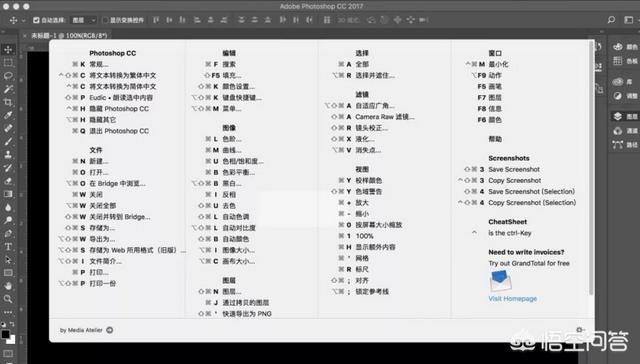Open the Paths panel icon

tap(618, 144)
